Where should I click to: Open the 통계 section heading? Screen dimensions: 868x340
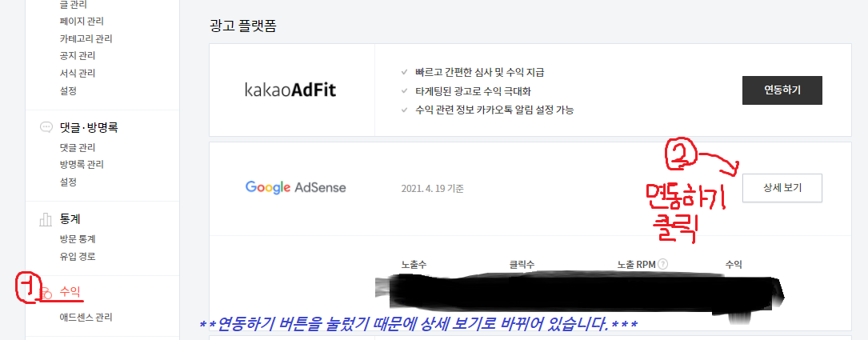tap(70, 219)
